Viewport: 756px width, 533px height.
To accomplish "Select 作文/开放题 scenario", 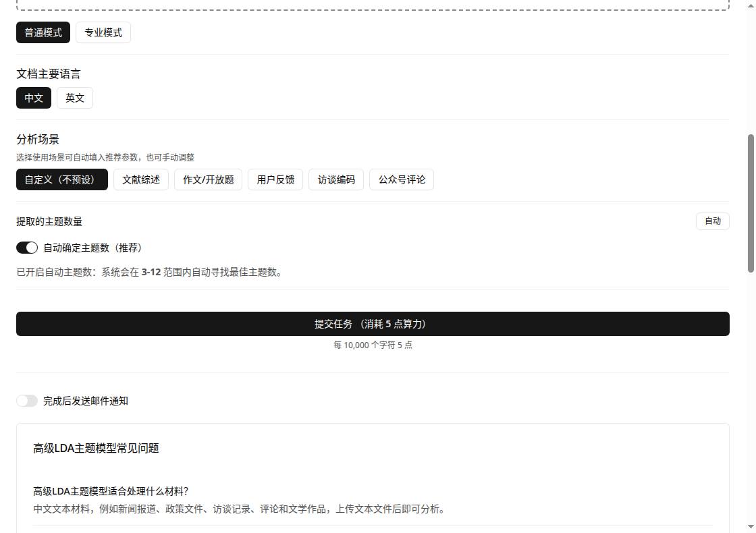I will 209,179.
